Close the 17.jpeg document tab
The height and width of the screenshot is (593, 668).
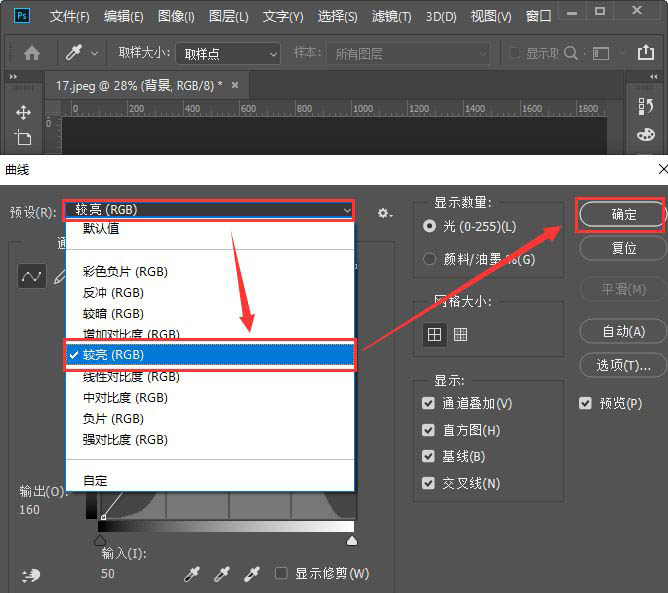click(x=235, y=85)
